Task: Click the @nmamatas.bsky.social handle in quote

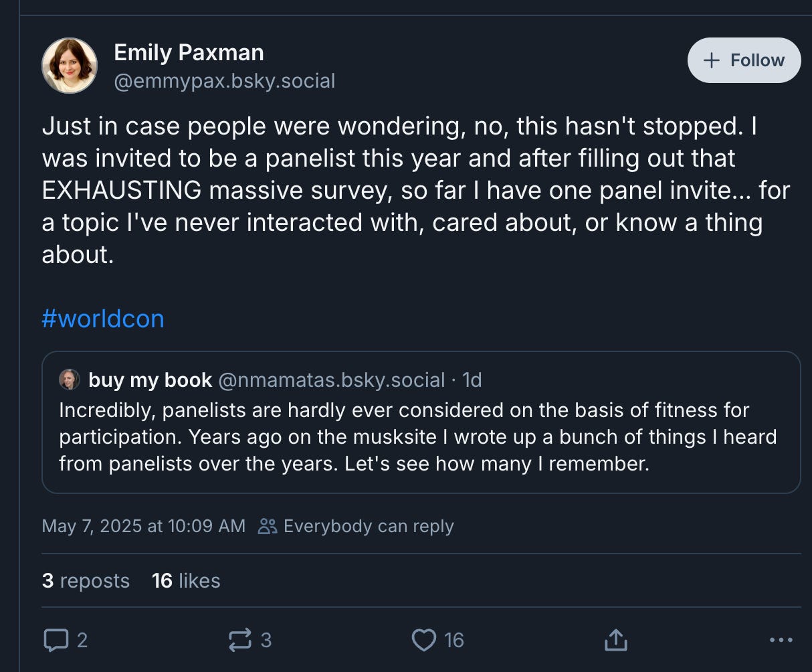Action: click(x=331, y=380)
